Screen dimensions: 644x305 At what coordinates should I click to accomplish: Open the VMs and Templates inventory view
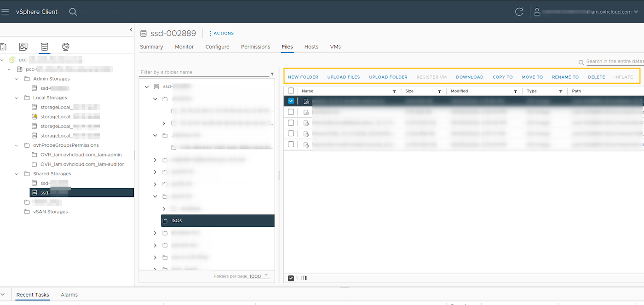click(x=23, y=46)
